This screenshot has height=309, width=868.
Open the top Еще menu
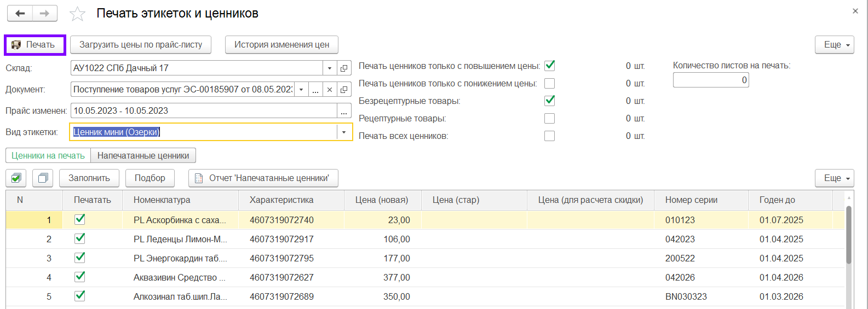coord(834,45)
